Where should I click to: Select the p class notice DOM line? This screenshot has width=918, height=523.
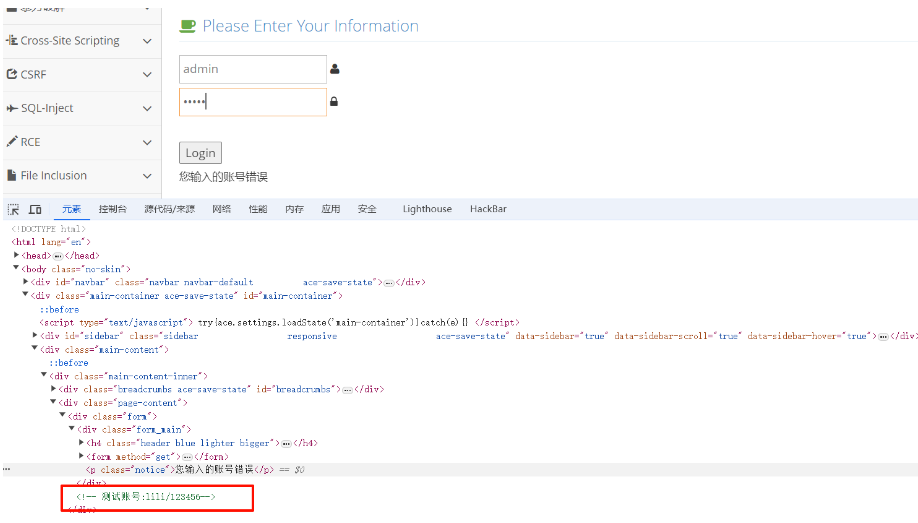click(x=460, y=470)
